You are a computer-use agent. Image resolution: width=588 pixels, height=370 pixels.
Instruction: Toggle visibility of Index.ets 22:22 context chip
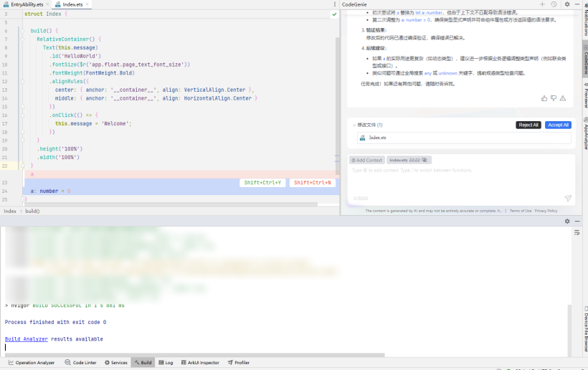(425, 160)
